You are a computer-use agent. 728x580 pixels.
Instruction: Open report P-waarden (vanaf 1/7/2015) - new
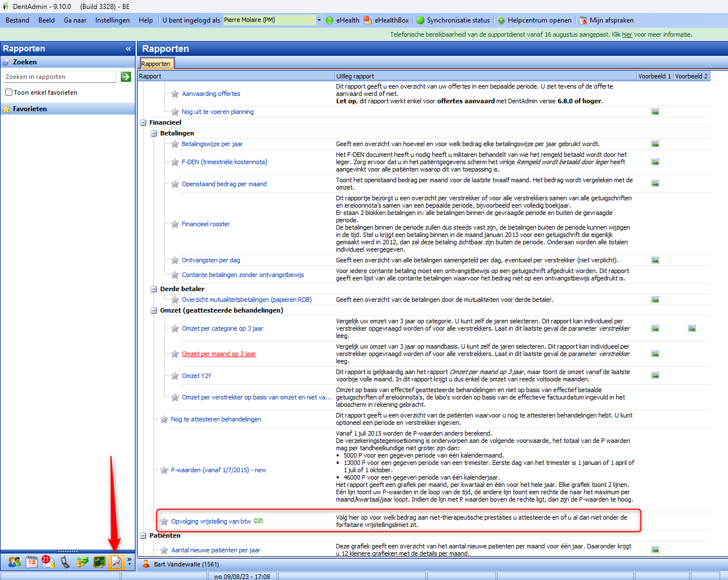218,470
